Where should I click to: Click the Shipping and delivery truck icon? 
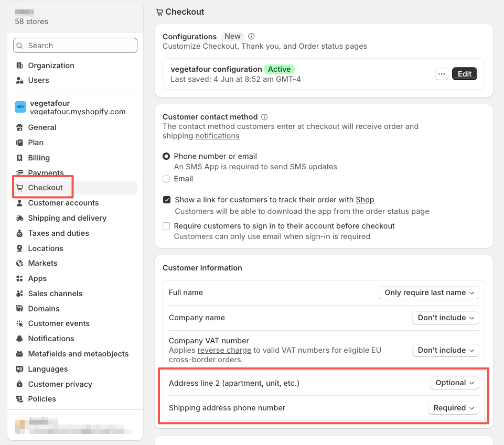(x=19, y=218)
